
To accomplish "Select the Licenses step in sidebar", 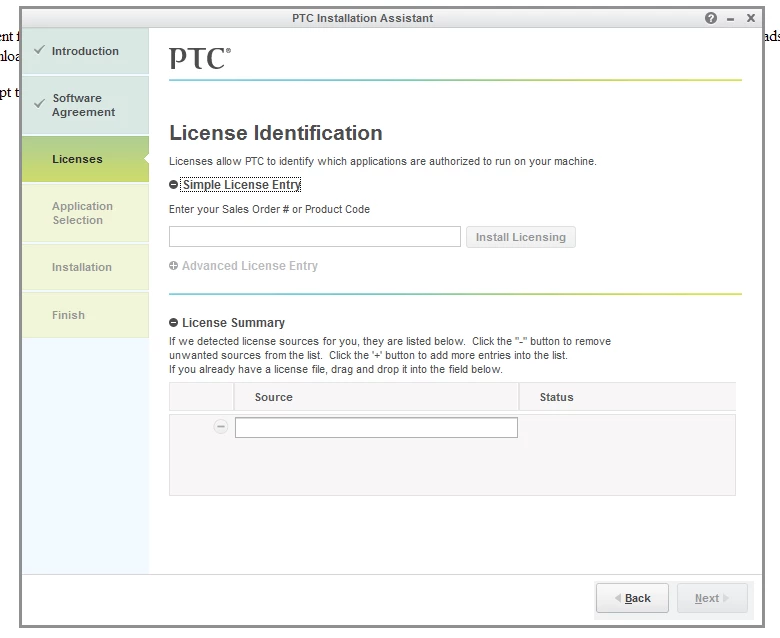I will coord(86,159).
